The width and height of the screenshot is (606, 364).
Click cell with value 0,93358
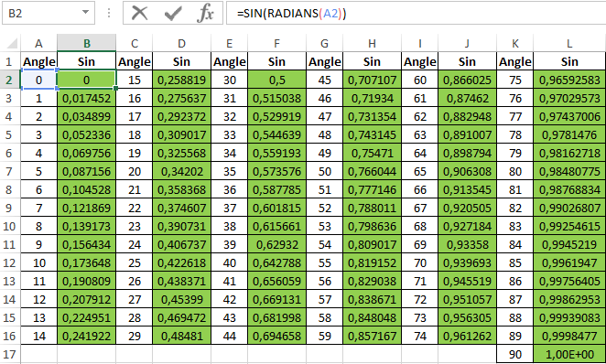coord(467,244)
